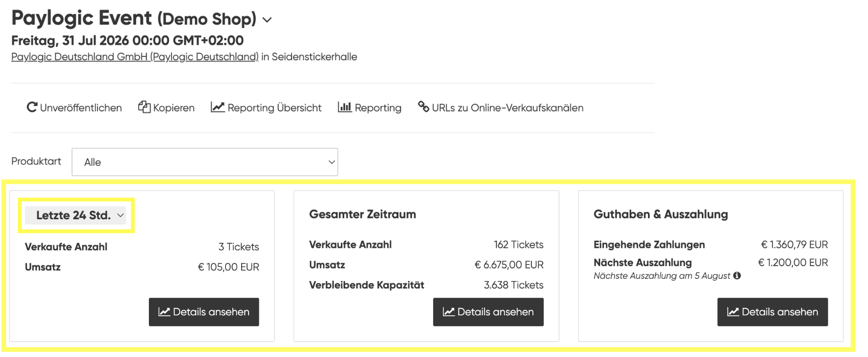
Task: Choose Kopieren to copy the event
Action: [x=166, y=107]
